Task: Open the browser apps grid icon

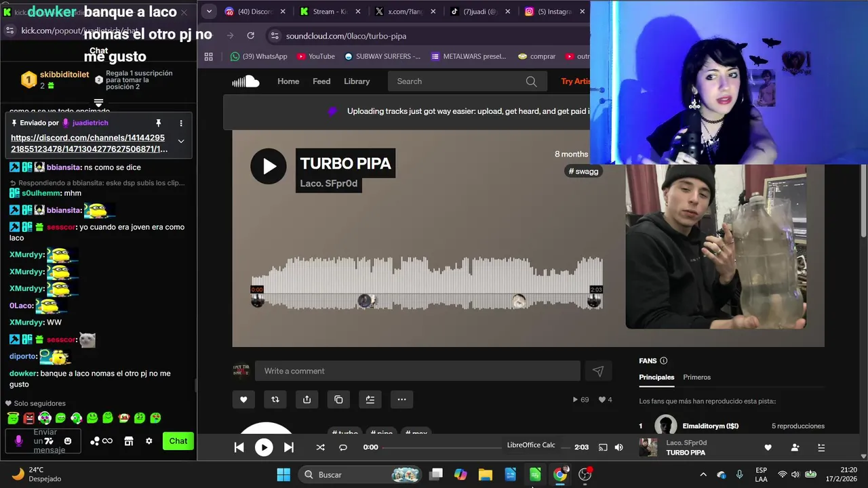Action: [x=209, y=56]
